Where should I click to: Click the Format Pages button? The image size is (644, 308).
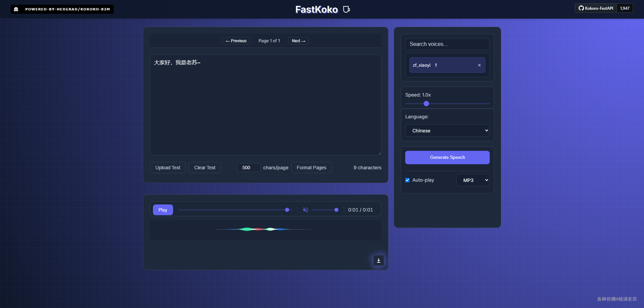click(311, 168)
